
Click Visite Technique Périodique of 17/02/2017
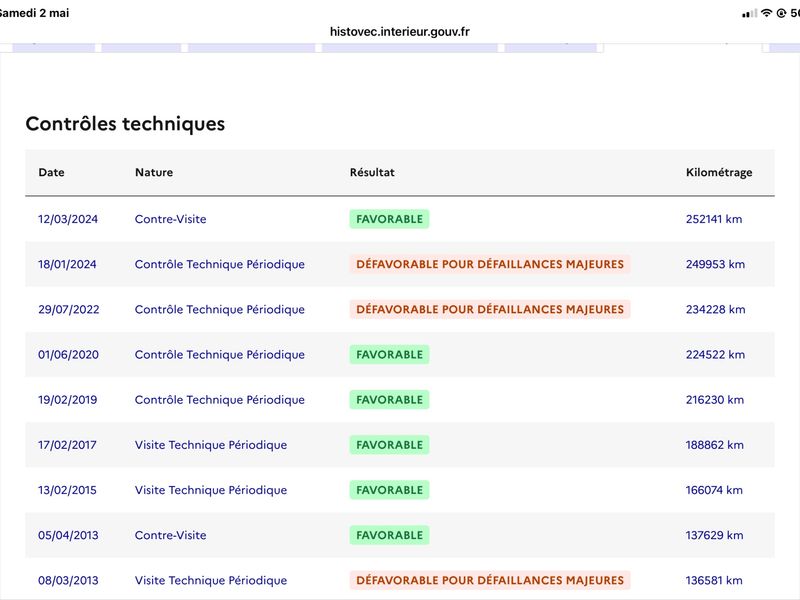211,445
